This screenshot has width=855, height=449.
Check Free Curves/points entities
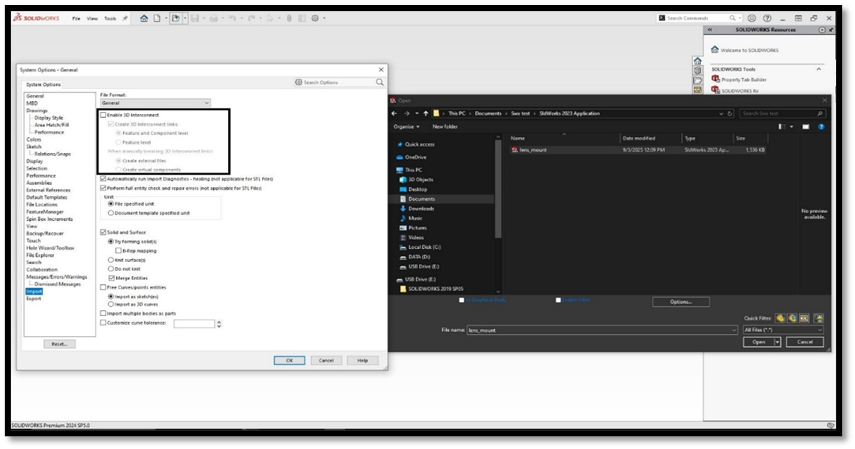click(x=103, y=288)
